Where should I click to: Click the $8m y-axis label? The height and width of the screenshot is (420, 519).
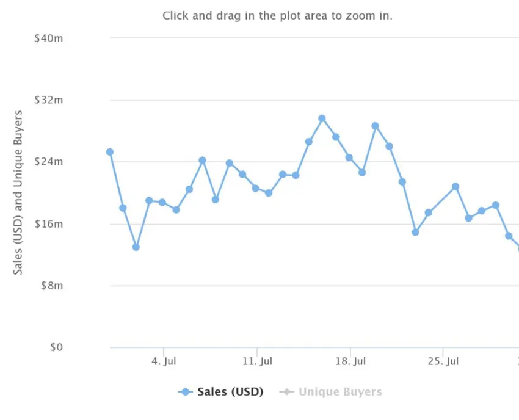click(x=52, y=286)
